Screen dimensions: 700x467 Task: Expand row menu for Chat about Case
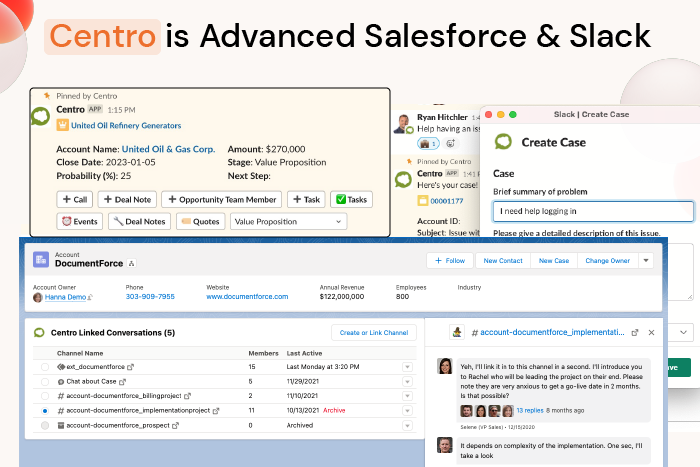tap(407, 382)
